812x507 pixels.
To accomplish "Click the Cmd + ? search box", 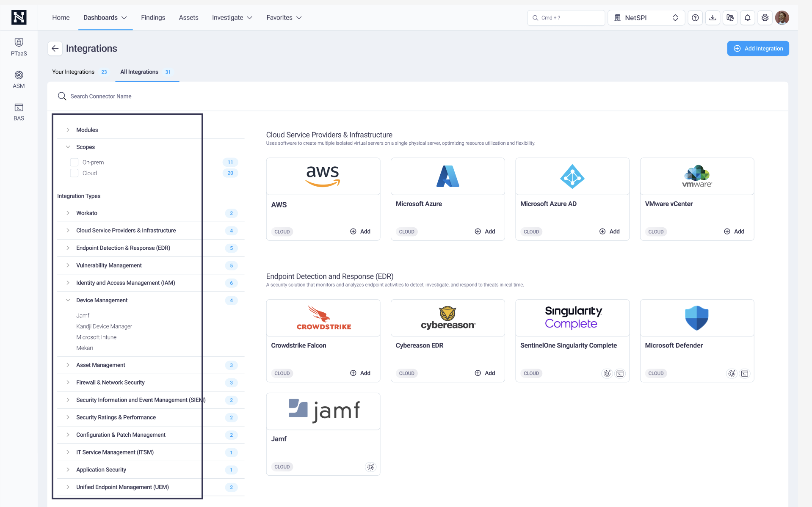I will click(566, 18).
